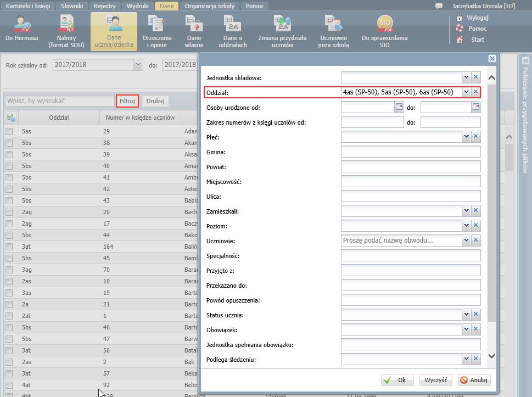Click the Gmina input field
532x397 pixels.
[411, 152]
